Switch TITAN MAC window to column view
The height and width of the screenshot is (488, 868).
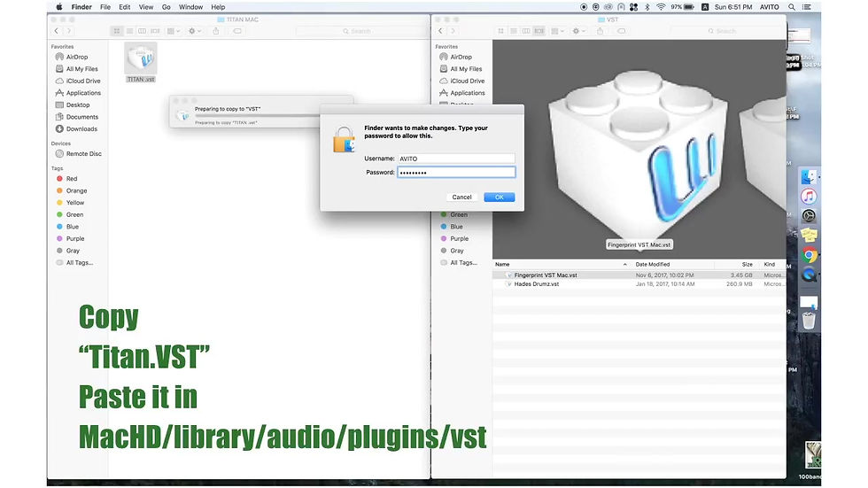pos(143,31)
